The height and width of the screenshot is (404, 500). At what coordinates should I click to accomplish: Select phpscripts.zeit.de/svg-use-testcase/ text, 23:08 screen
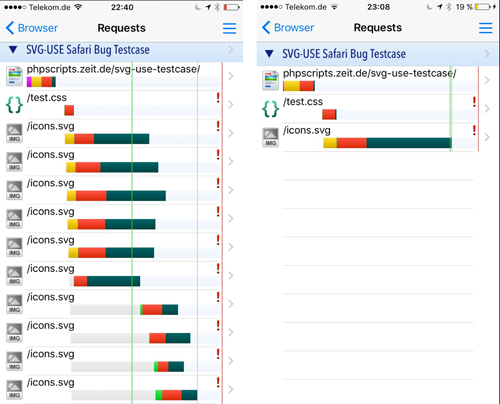coord(369,73)
